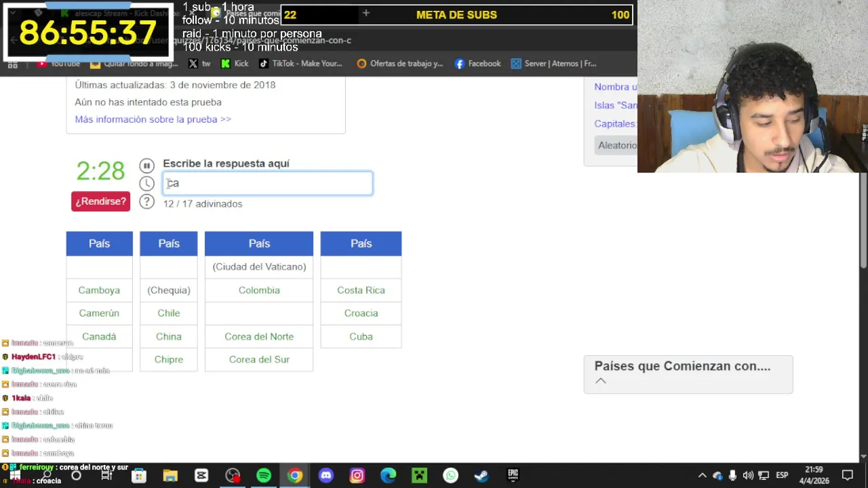Viewport: 868px width, 488px height.
Task: Open the X 'tw' bookmark
Action: 199,64
